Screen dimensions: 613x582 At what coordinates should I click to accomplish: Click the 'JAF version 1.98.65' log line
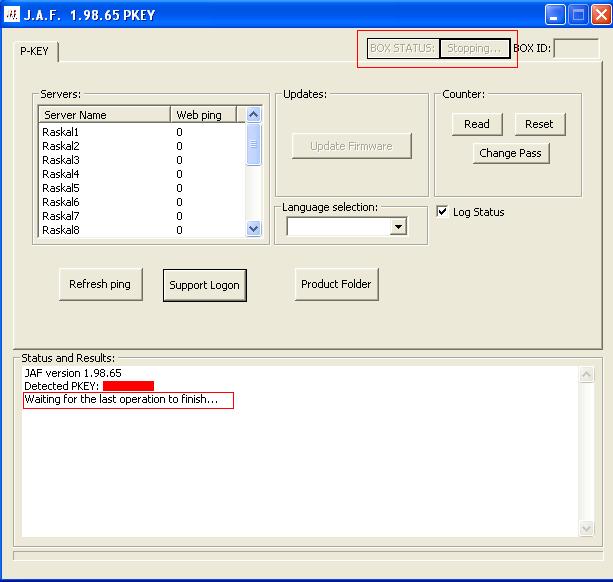click(73, 373)
